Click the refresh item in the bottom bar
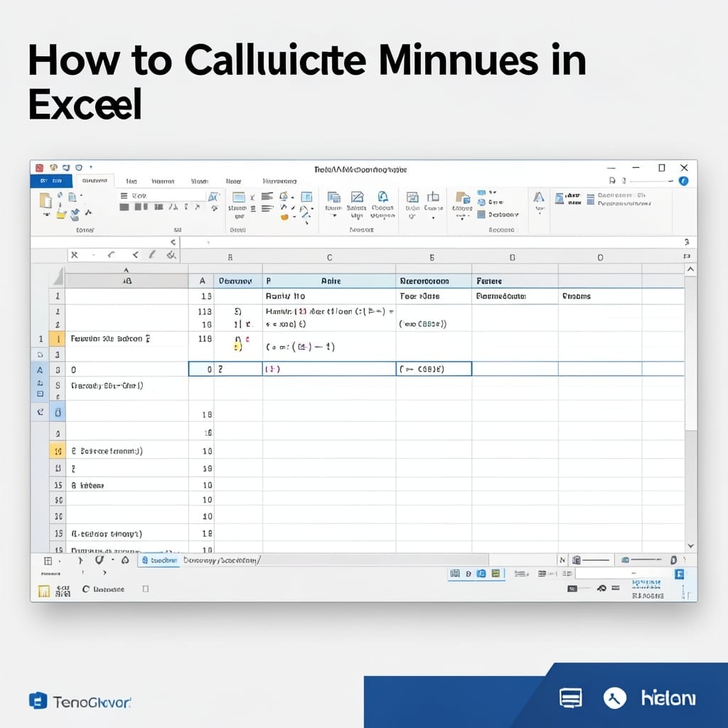Viewport: 728px width, 728px height. pos(103,589)
